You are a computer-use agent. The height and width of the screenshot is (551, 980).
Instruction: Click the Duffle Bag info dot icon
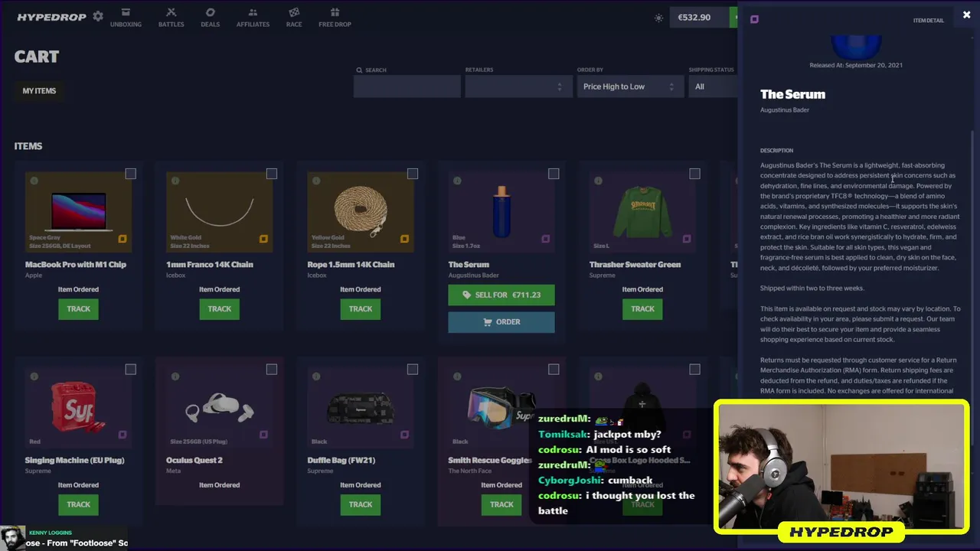(x=316, y=377)
